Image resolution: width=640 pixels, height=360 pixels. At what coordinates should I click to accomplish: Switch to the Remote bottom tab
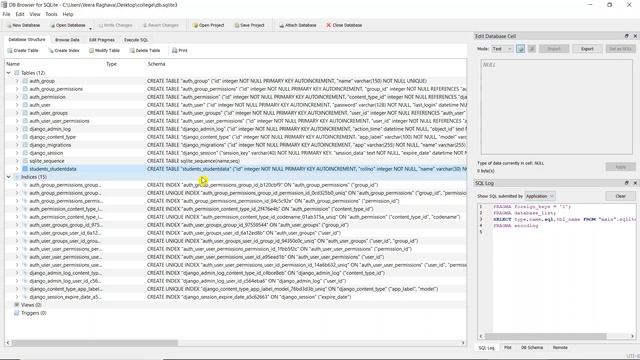560,348
